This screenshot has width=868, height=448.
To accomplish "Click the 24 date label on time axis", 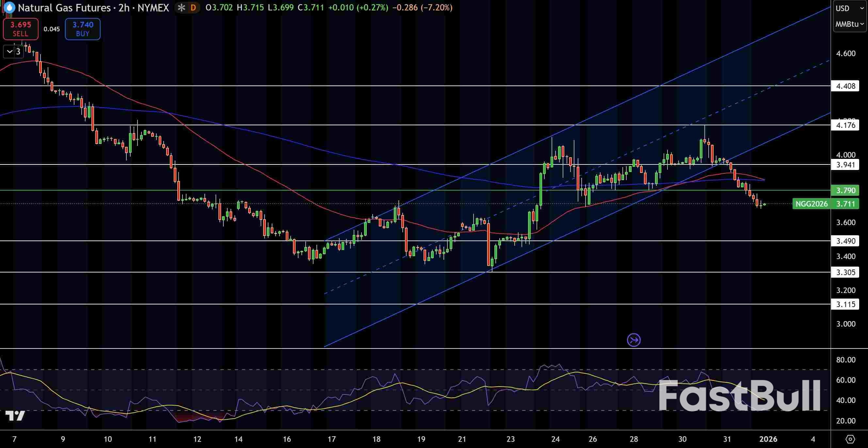I will coord(555,439).
